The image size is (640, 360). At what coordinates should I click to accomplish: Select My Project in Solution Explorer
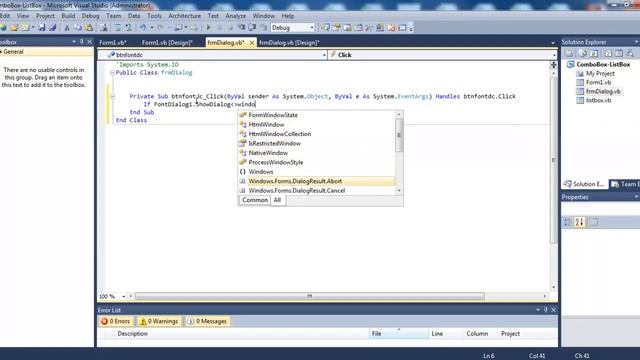[600, 73]
